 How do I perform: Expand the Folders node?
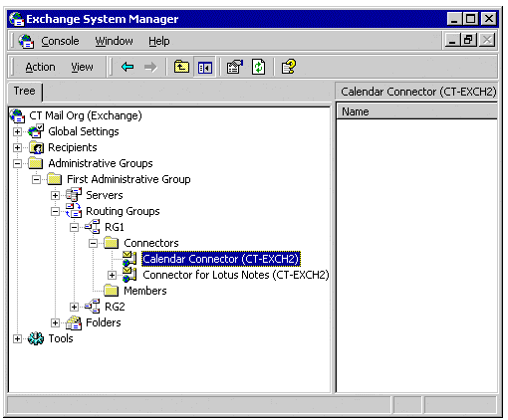pos(55,322)
